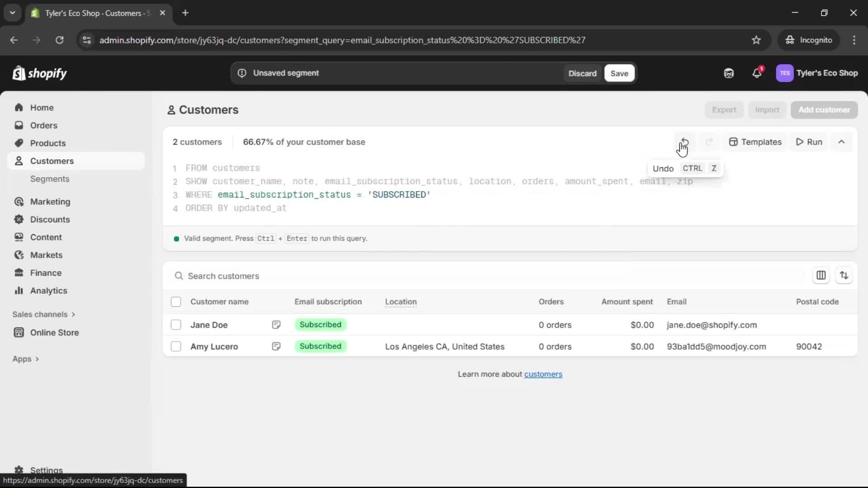This screenshot has width=868, height=488.
Task: Click the undo arrow above the query editor
Action: [x=684, y=141]
